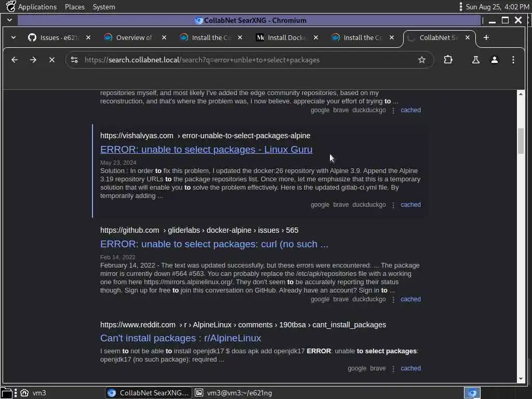Close the Install Docker tab
Image resolution: width=532 pixels, height=399 pixels.
click(316, 37)
